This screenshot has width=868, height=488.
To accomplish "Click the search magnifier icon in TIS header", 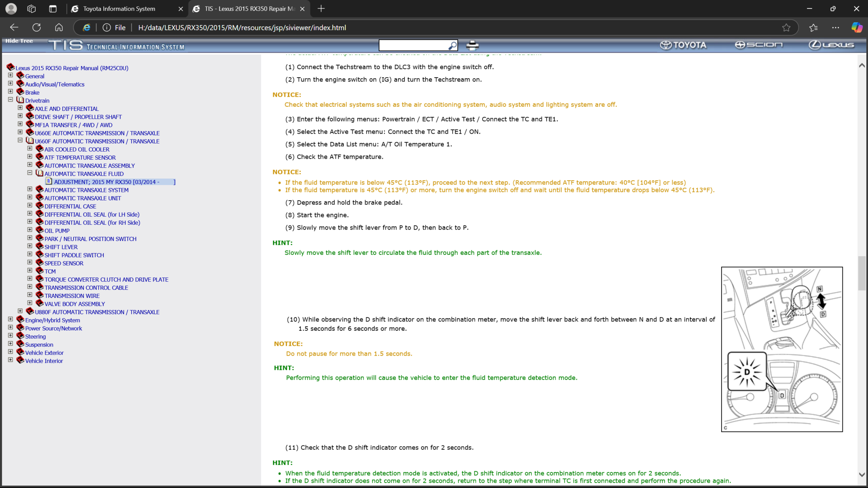I will click(x=452, y=46).
